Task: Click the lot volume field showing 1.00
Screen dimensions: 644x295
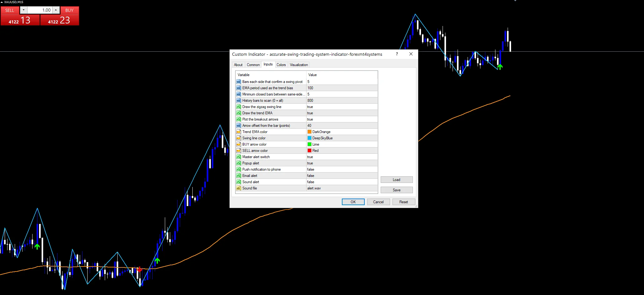Action: pos(40,10)
